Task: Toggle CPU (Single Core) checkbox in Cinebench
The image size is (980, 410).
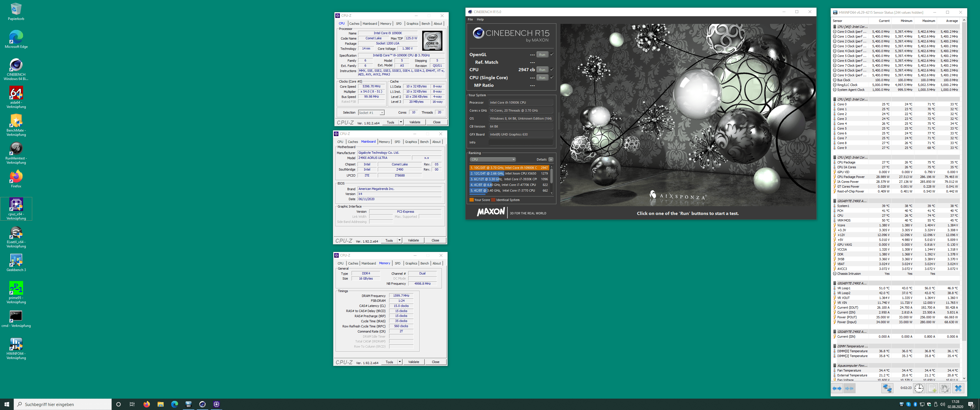Action: [x=552, y=78]
